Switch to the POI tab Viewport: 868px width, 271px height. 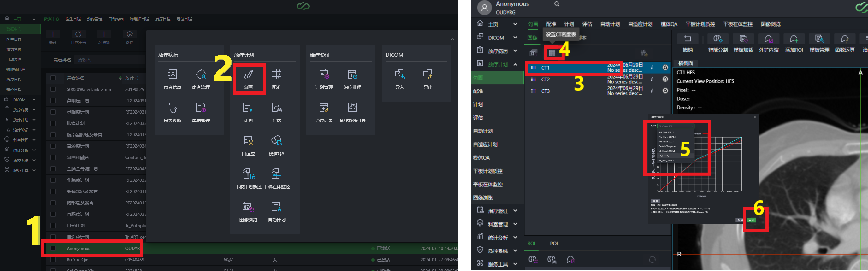[554, 243]
